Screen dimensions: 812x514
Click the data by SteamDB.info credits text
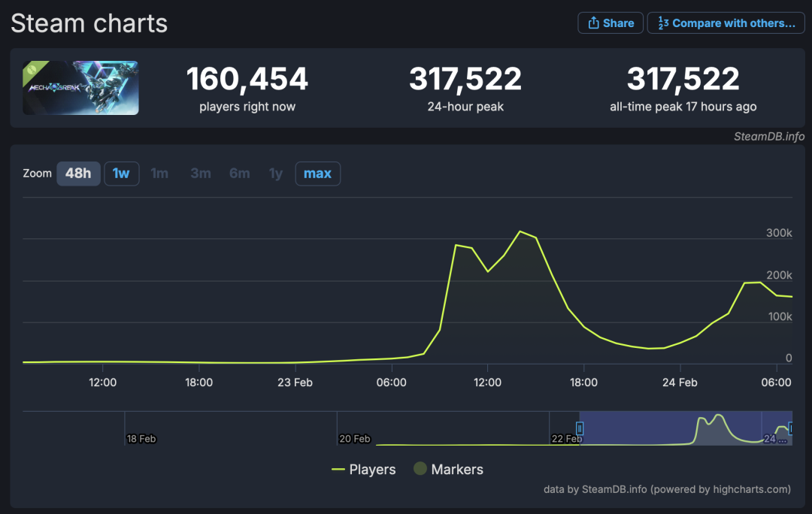667,489
